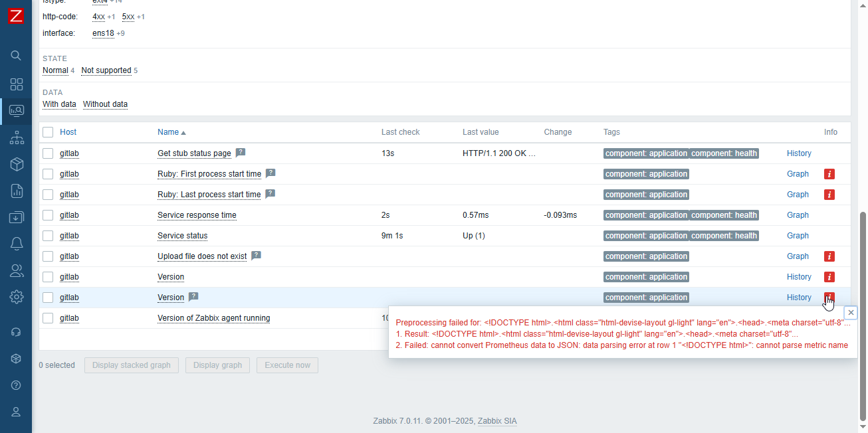
Task: Click the vertical page scrollbar thumb
Action: [863, 316]
